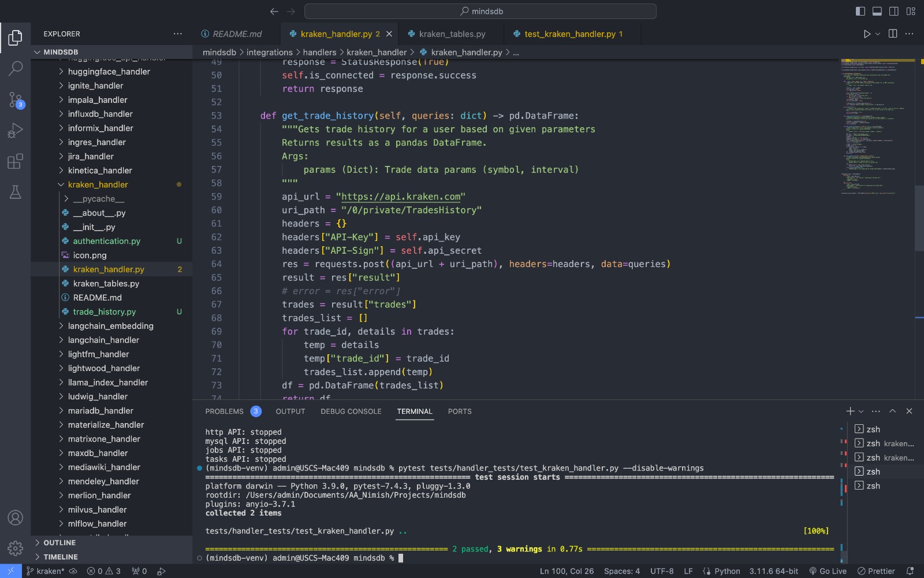Open the Manage gear menu
The height and width of the screenshot is (578, 924).
16,548
